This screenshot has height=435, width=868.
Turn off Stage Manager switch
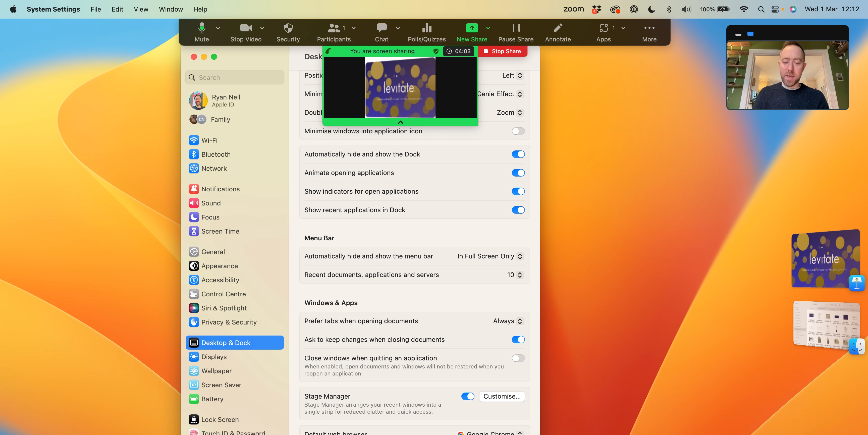(467, 396)
